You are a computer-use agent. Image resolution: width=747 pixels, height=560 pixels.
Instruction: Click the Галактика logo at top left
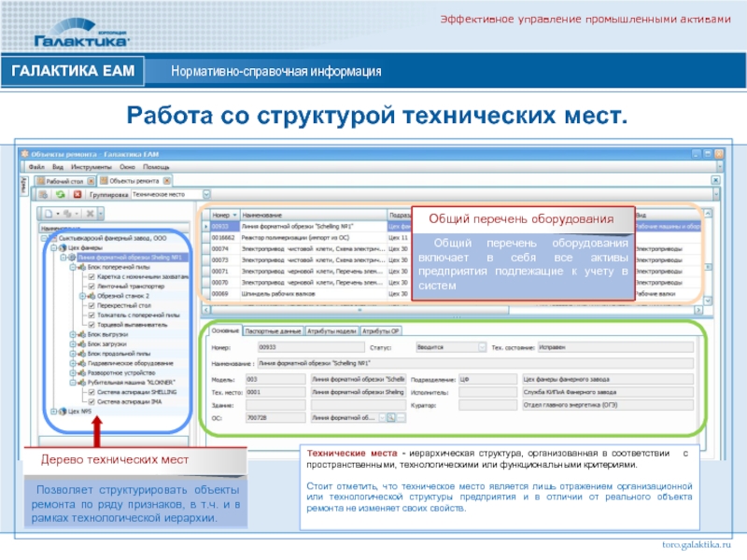(x=81, y=33)
